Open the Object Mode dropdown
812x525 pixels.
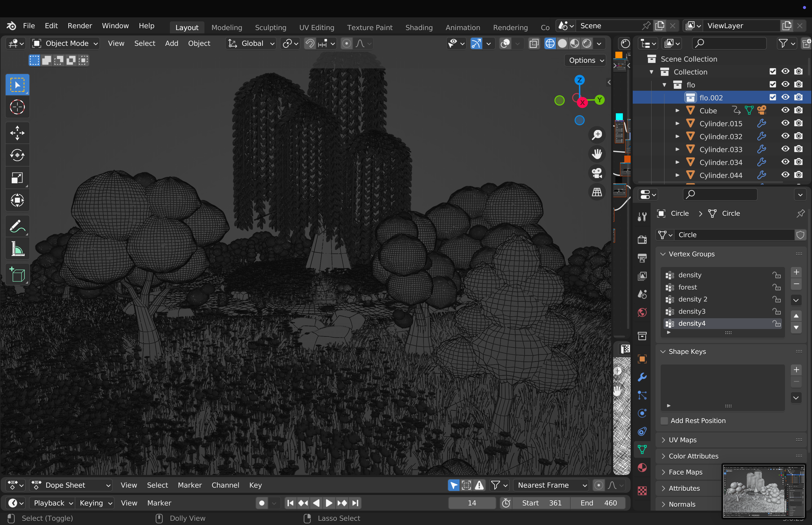65,43
